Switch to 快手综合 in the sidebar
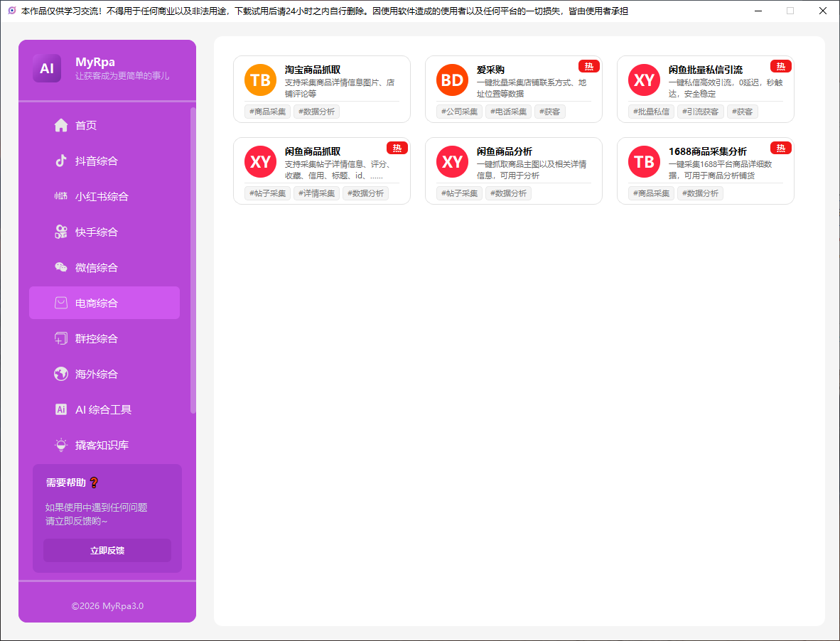The height and width of the screenshot is (641, 840). tap(104, 232)
